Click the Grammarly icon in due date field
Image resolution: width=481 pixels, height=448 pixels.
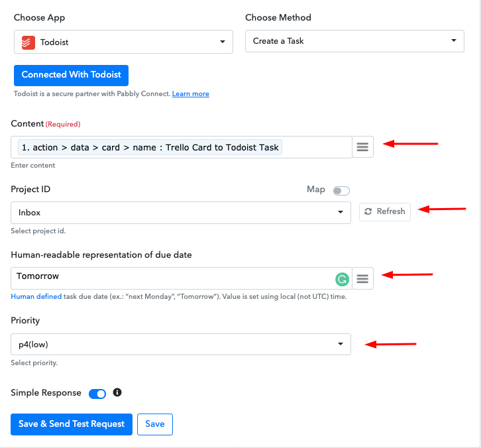342,279
